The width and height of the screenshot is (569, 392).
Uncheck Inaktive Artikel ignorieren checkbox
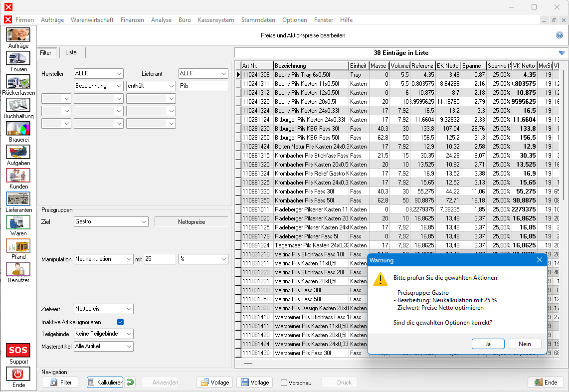(120, 322)
